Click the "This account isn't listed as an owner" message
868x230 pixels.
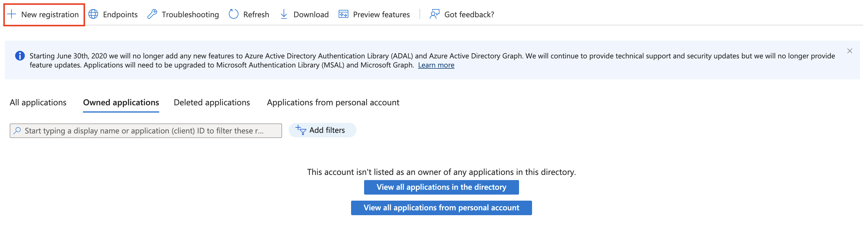click(441, 172)
